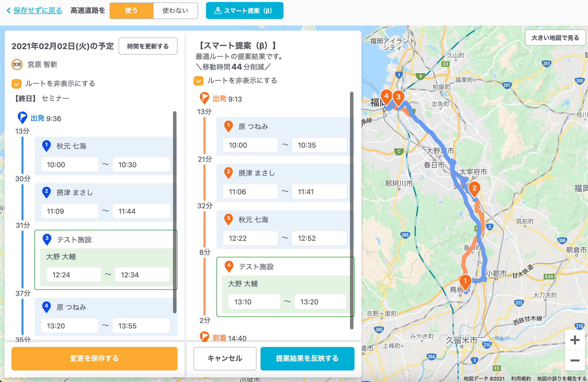Click the 宮原 user avatar badge
The width and height of the screenshot is (588, 382).
17,65
